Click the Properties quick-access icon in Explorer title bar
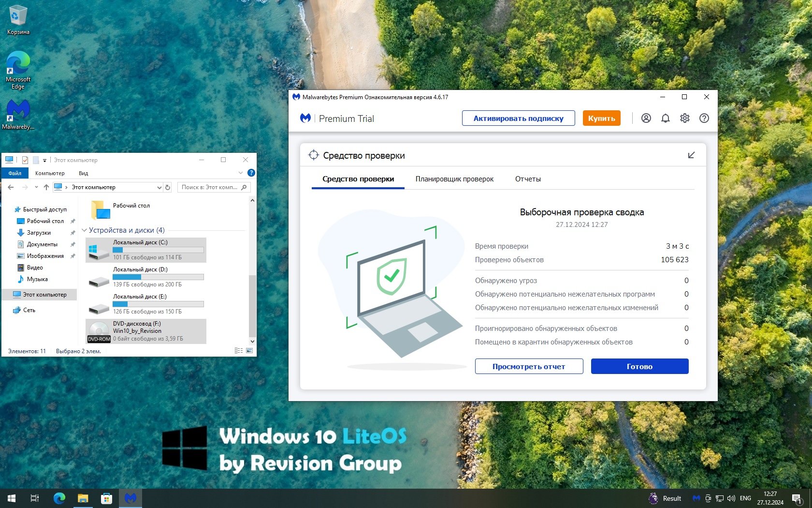The width and height of the screenshot is (812, 508). pos(25,160)
